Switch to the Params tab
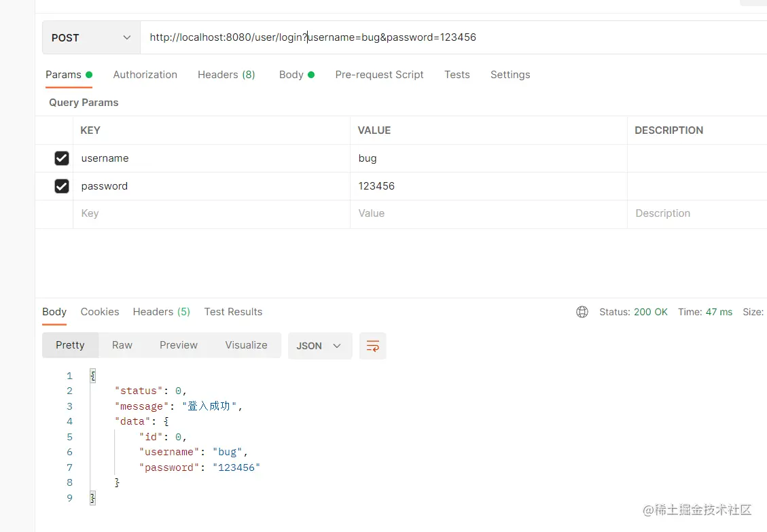Image resolution: width=767 pixels, height=532 pixels. (69, 75)
